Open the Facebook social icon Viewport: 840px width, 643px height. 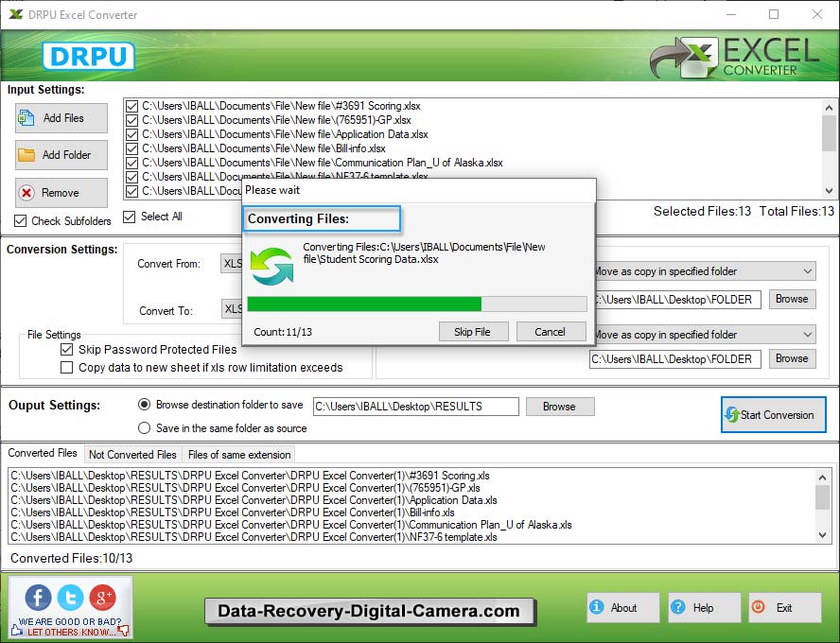(x=38, y=597)
